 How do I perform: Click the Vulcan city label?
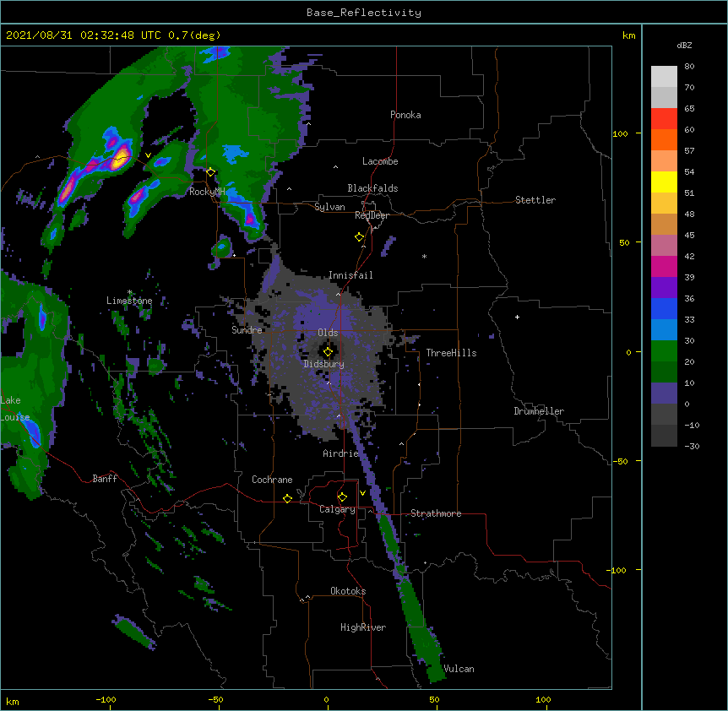(x=459, y=669)
